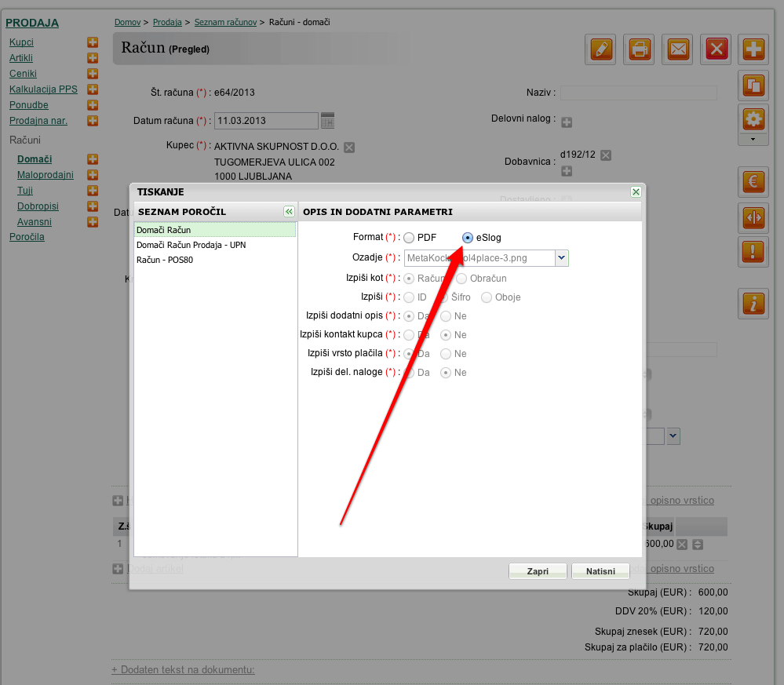
Task: Add new customer via Kupci plus icon
Action: click(x=93, y=42)
